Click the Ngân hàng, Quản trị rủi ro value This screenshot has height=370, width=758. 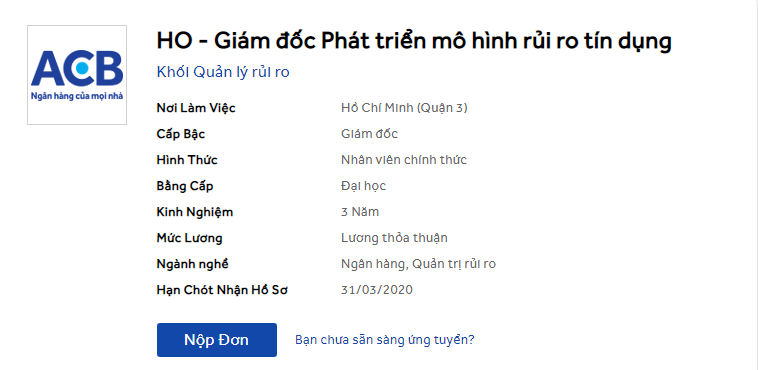pyautogui.click(x=418, y=264)
